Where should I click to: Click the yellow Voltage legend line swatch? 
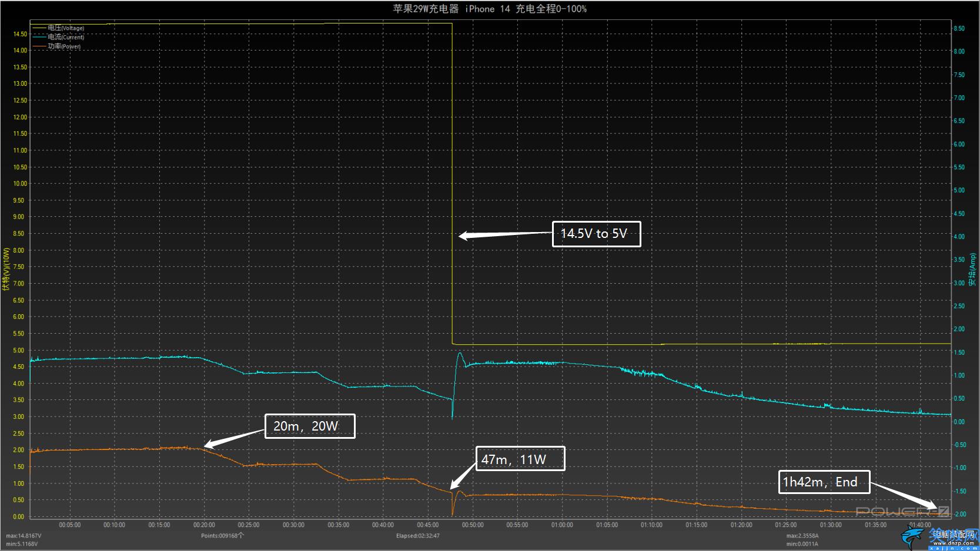(39, 28)
